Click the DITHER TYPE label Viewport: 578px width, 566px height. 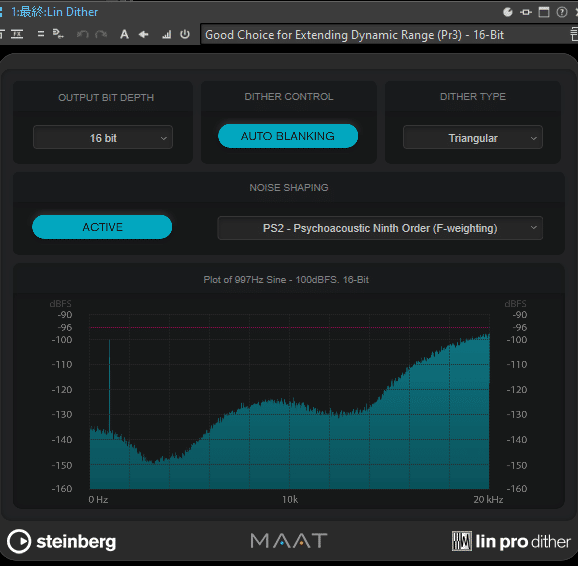(473, 97)
